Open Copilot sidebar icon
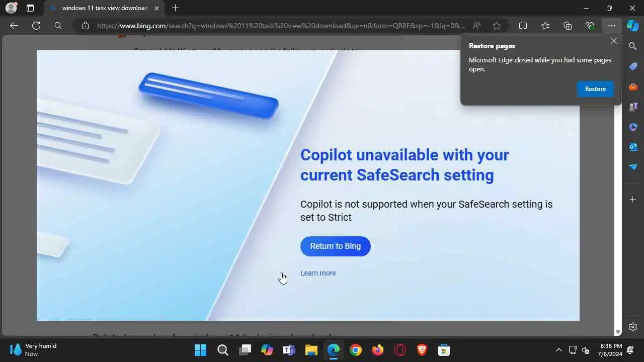The width and height of the screenshot is (644, 362). tap(632, 26)
